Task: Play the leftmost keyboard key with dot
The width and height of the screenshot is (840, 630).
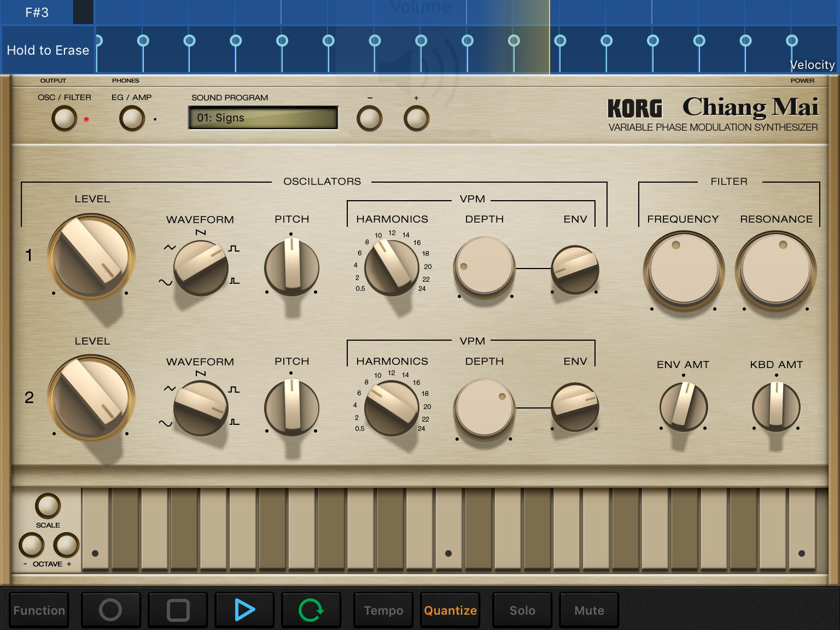Action: coord(96,530)
